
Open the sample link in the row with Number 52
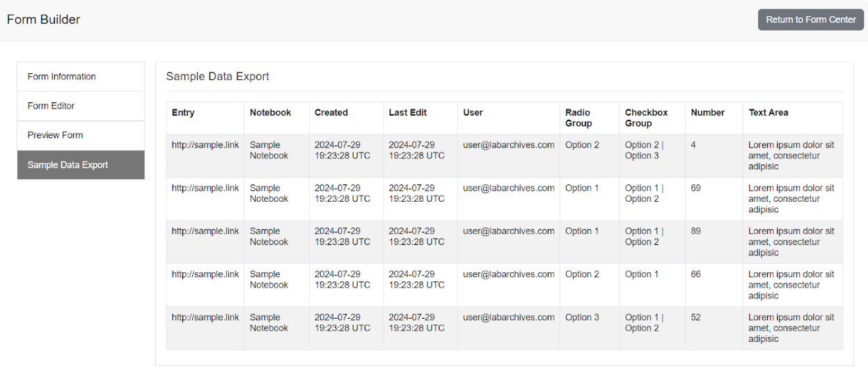[x=205, y=317]
